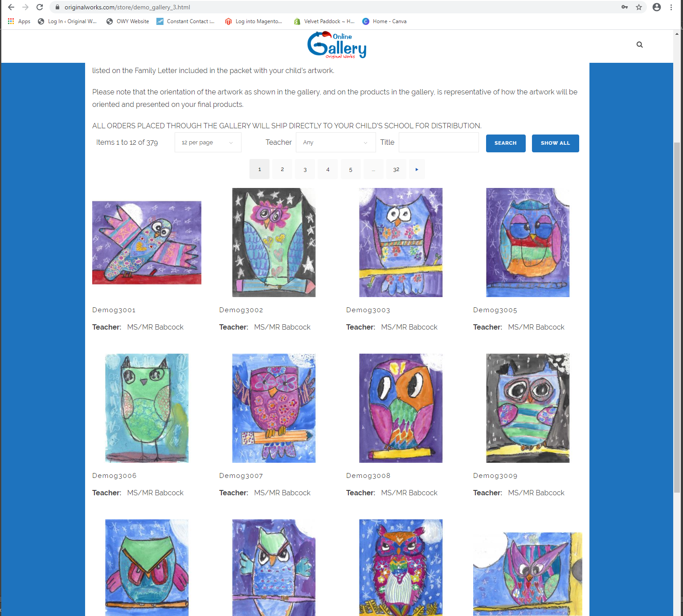Open the Demog3001 owl artwork thumbnail
Viewport: 683px width, 616px height.
(x=147, y=243)
